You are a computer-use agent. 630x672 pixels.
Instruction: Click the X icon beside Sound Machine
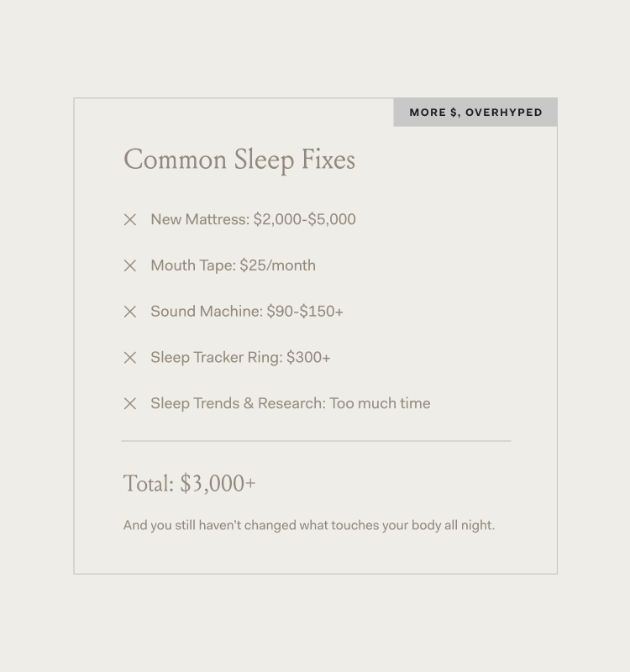[130, 312]
